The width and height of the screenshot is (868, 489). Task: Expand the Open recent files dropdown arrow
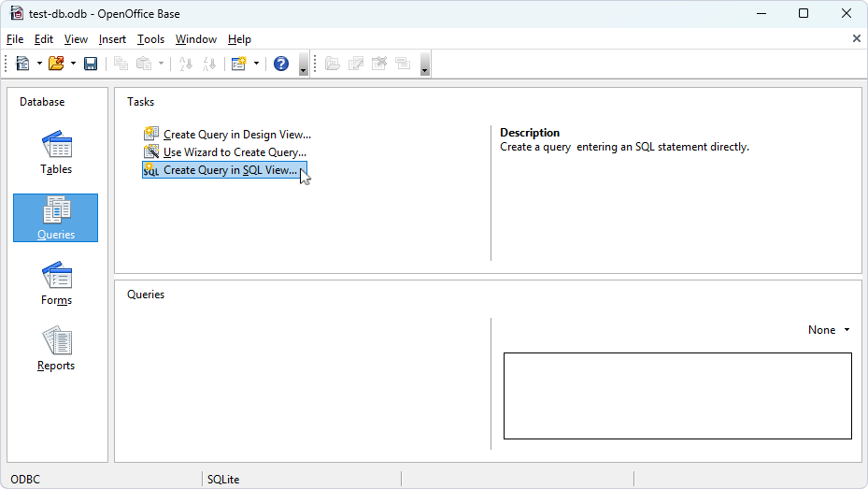click(73, 64)
